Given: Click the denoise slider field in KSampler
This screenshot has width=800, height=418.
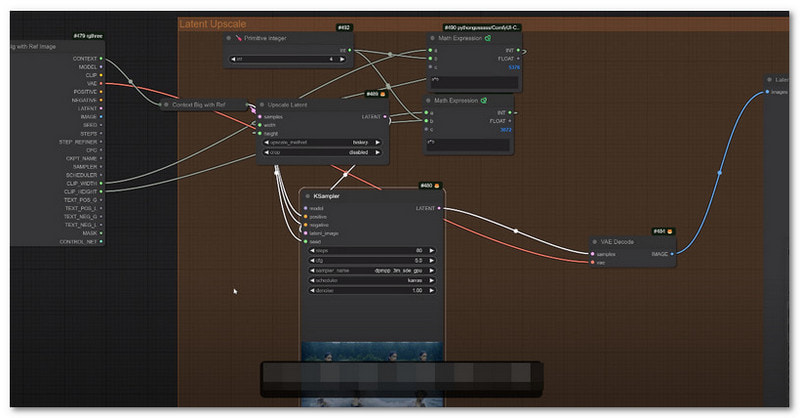Looking at the screenshot, I should point(370,290).
